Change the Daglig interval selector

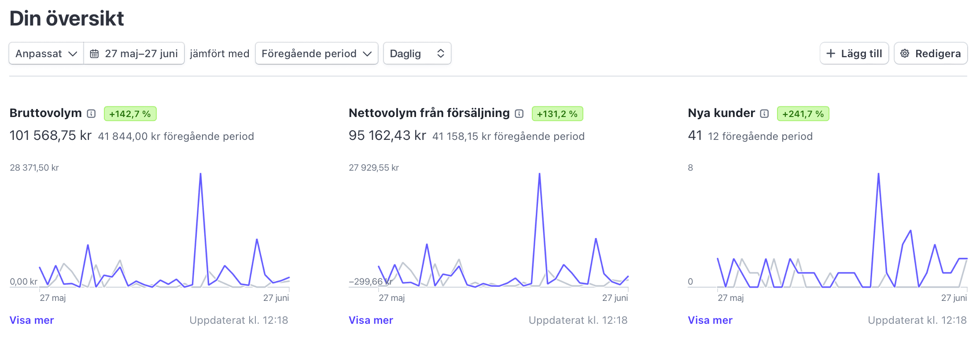click(417, 54)
